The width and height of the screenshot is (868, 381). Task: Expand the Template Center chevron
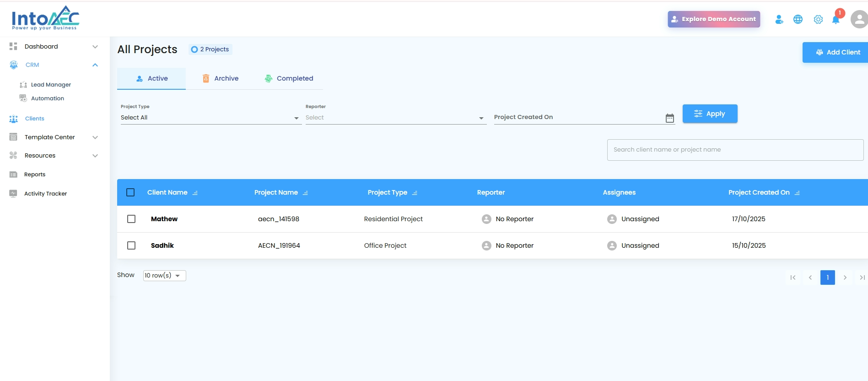(x=95, y=137)
